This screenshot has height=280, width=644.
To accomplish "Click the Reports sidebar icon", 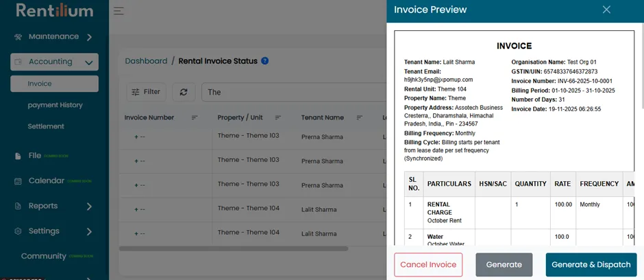I will tap(18, 206).
